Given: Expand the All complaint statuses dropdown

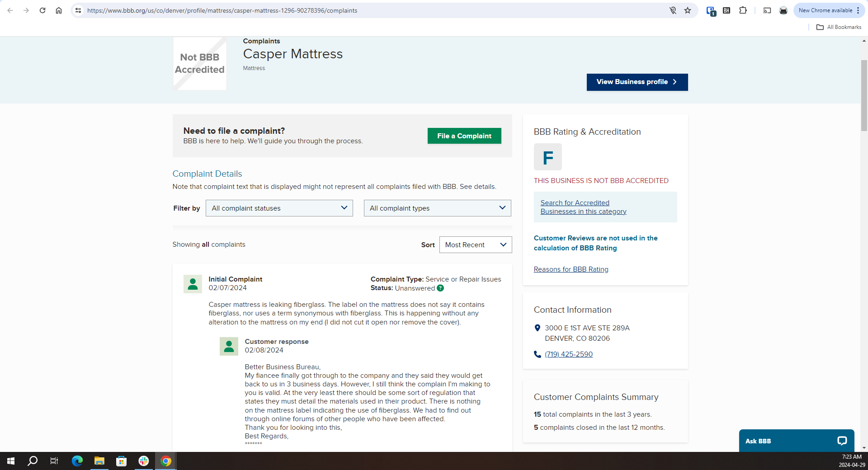Looking at the screenshot, I should click(x=279, y=208).
